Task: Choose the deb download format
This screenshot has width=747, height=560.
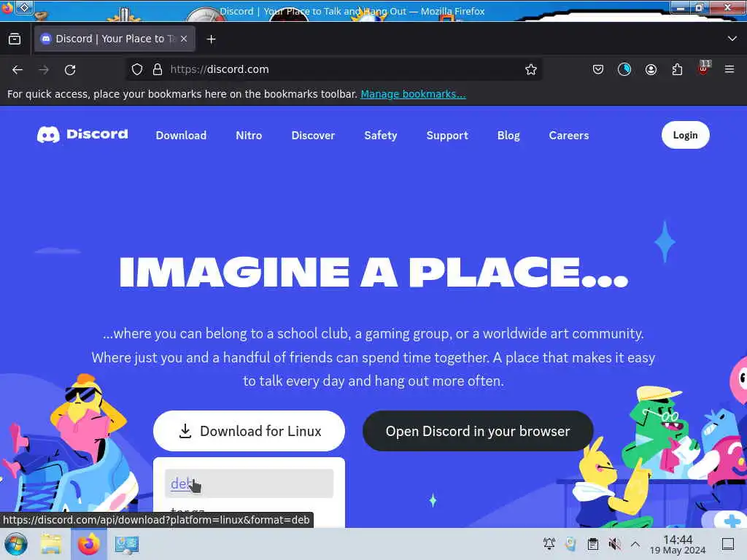Action: click(x=249, y=483)
